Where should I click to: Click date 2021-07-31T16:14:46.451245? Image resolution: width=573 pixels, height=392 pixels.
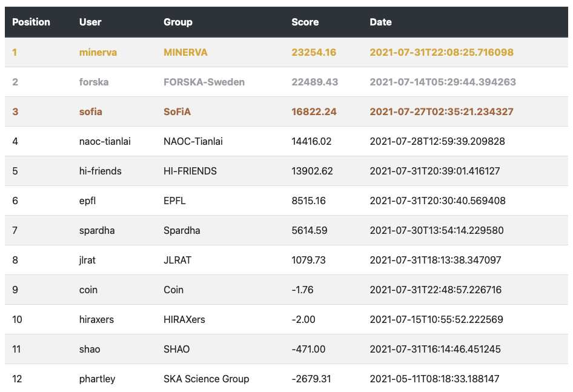[x=435, y=349]
